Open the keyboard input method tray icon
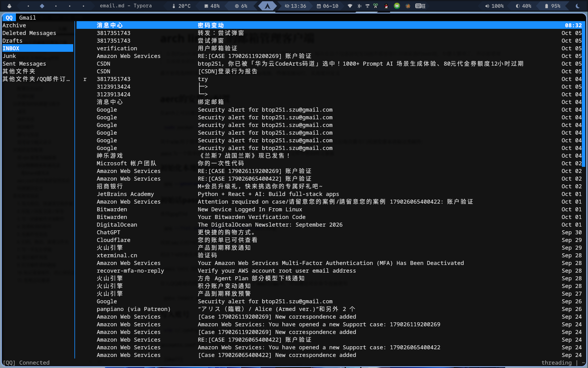Image resolution: width=588 pixels, height=368 pixels. [420, 6]
